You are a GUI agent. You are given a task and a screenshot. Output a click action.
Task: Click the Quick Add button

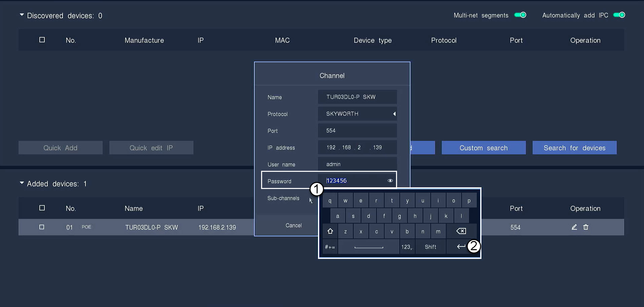point(61,148)
